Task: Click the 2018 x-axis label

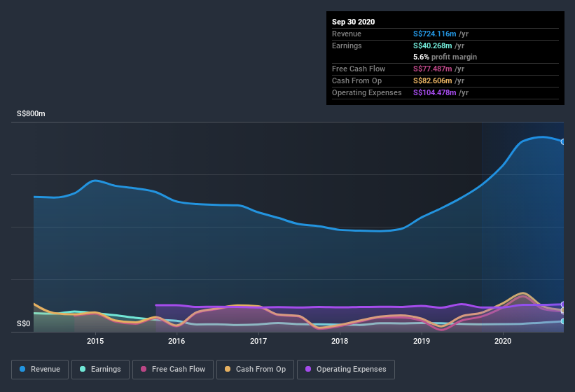Action: click(x=340, y=341)
